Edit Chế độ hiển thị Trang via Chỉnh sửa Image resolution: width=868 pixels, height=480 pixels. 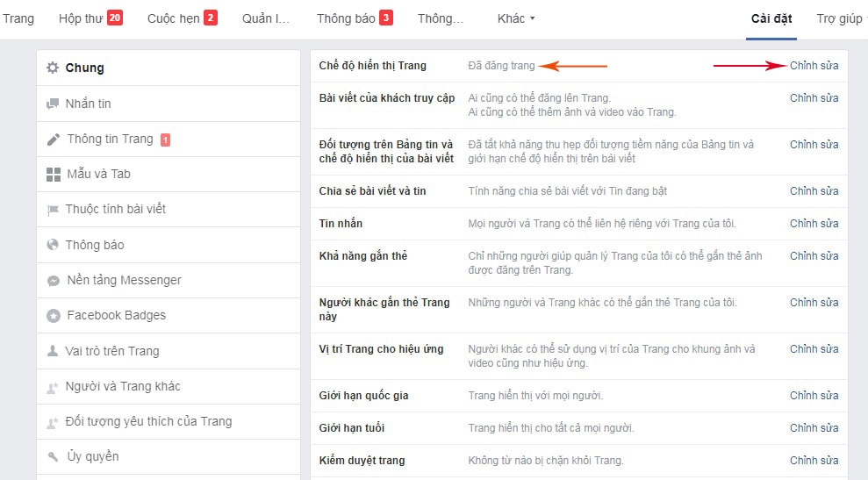click(x=814, y=65)
